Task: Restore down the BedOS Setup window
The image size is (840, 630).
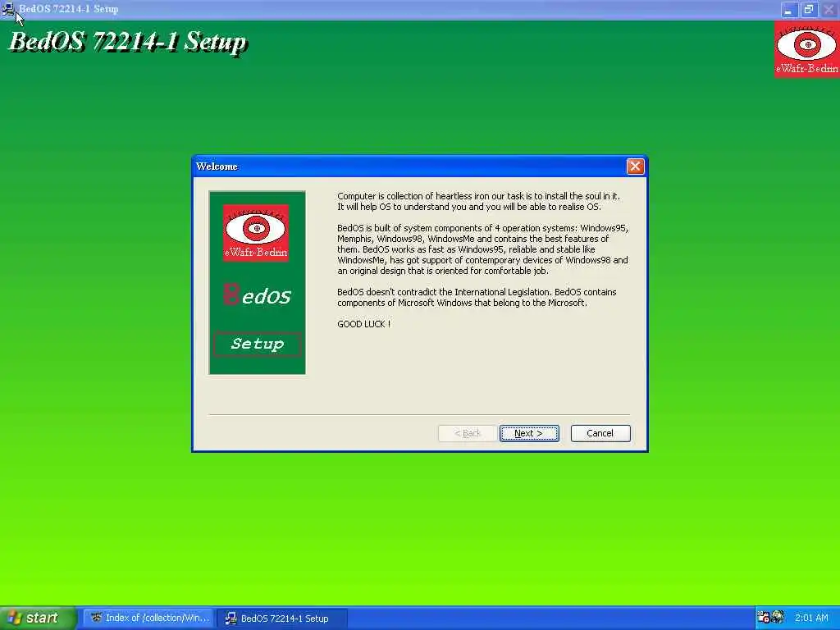Action: click(808, 10)
